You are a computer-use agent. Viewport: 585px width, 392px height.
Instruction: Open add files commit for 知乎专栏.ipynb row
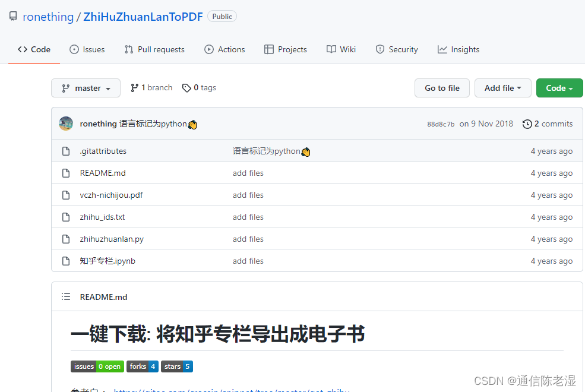248,261
